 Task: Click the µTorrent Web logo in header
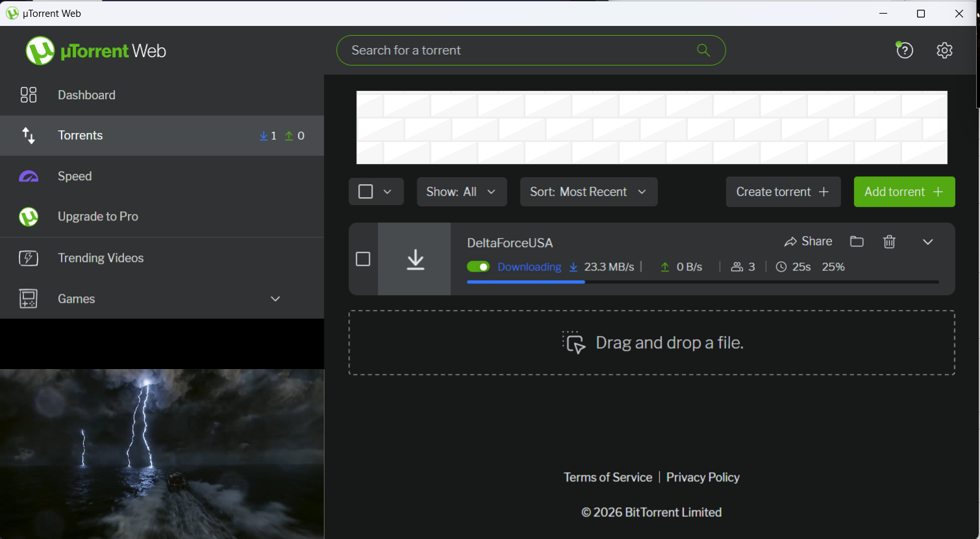coord(95,51)
